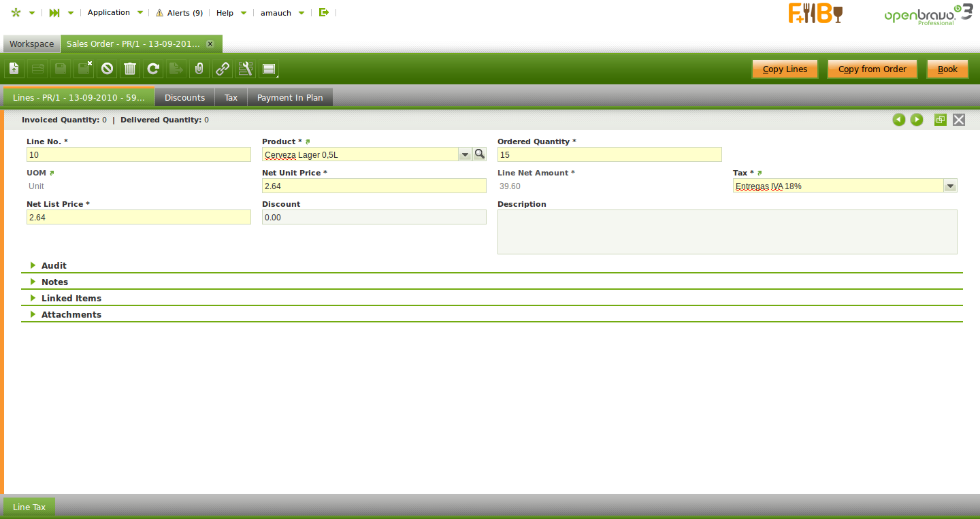Click the logout icon in top bar
Image resolution: width=980 pixels, height=519 pixels.
click(x=324, y=12)
